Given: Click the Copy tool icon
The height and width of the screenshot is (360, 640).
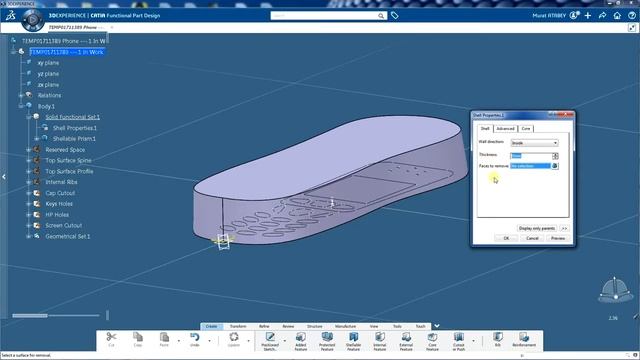Looking at the screenshot, I should (x=138, y=337).
